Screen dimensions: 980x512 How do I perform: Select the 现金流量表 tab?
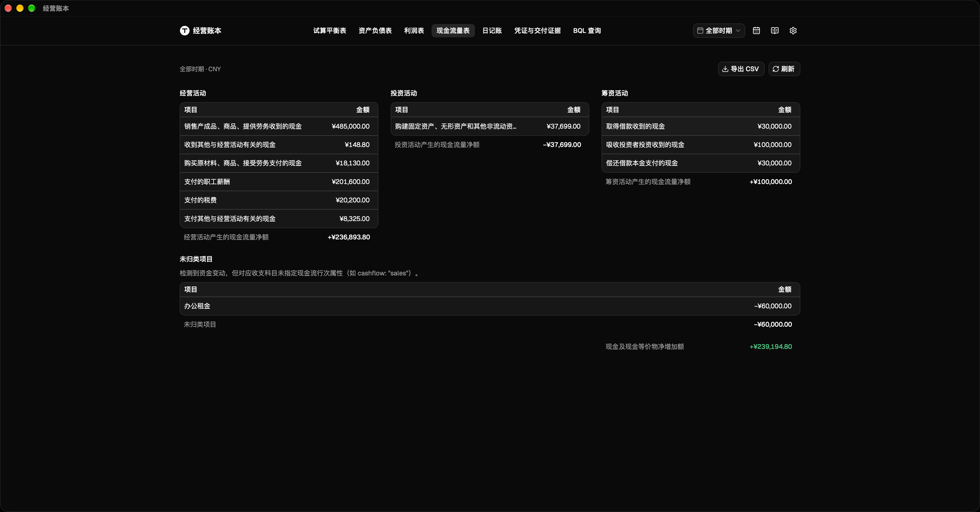[453, 30]
